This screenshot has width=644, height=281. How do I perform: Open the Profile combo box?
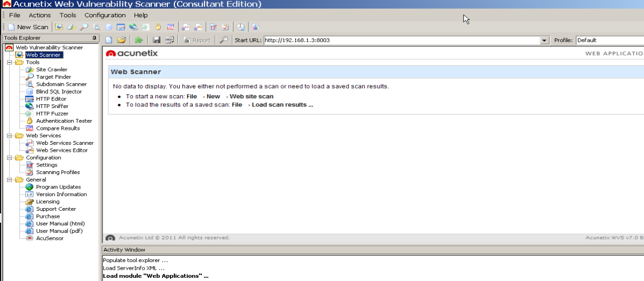pyautogui.click(x=610, y=41)
